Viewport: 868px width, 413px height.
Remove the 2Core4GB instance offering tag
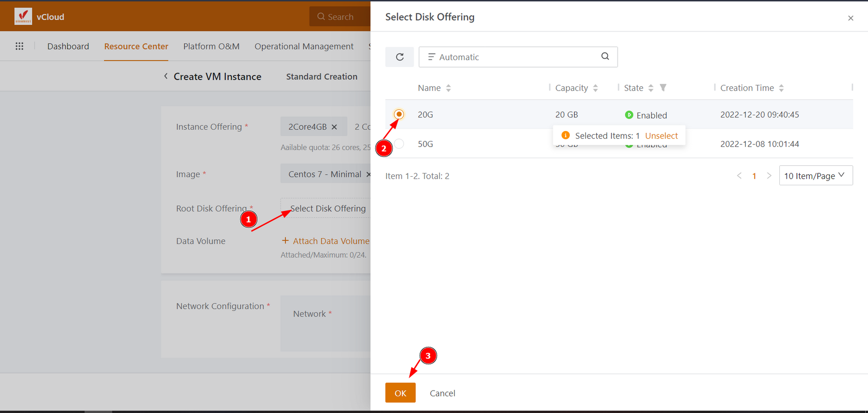click(334, 127)
